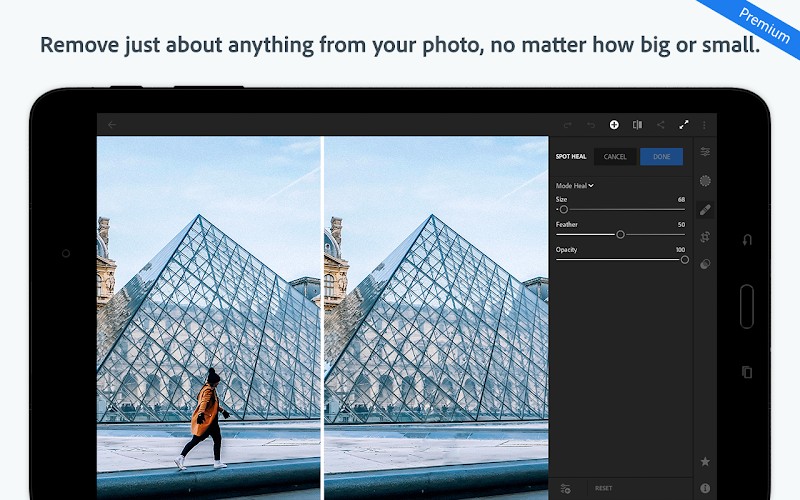This screenshot has width=800, height=500.
Task: Click the redo arrow icon
Action: coord(567,125)
